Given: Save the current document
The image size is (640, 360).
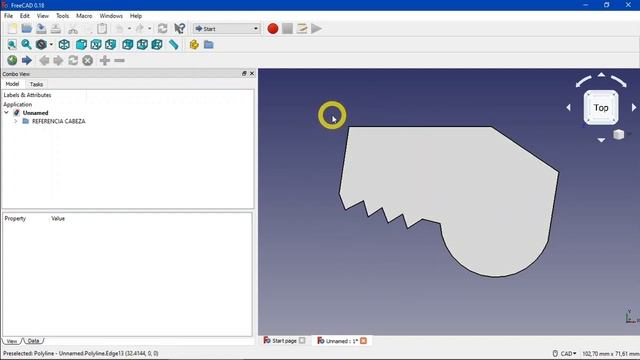Looking at the screenshot, I should [x=41, y=29].
